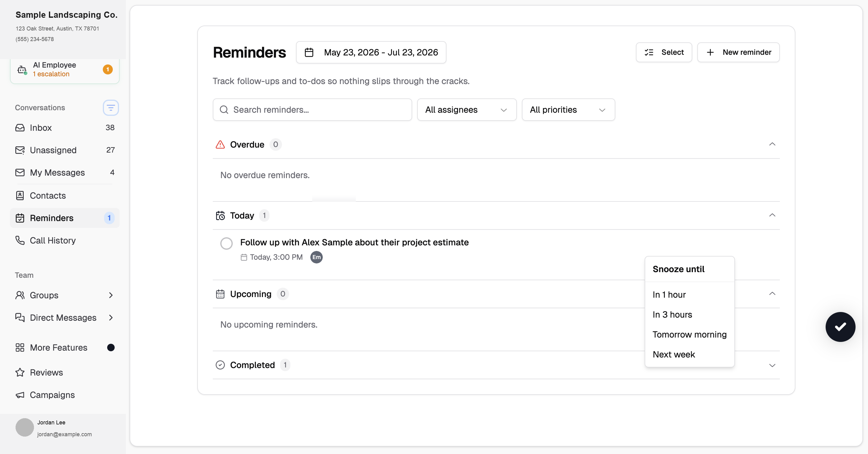This screenshot has height=454, width=868.
Task: Click the New reminder button
Action: pos(738,53)
